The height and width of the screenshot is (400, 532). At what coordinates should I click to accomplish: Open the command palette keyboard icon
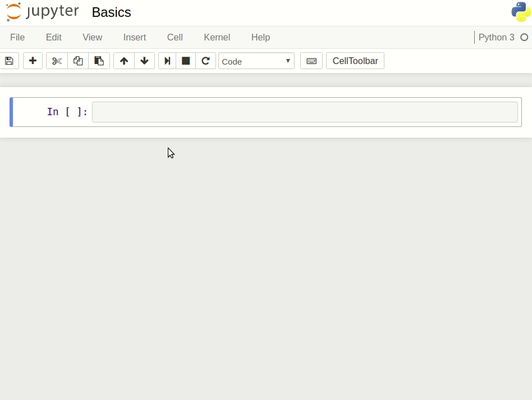pos(311,61)
